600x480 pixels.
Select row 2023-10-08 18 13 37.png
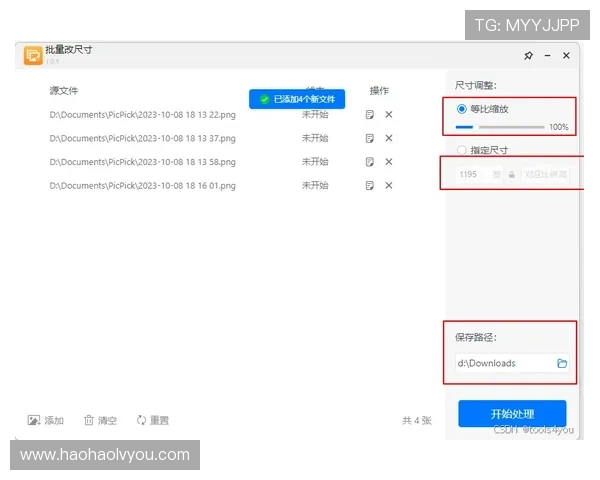pos(142,139)
